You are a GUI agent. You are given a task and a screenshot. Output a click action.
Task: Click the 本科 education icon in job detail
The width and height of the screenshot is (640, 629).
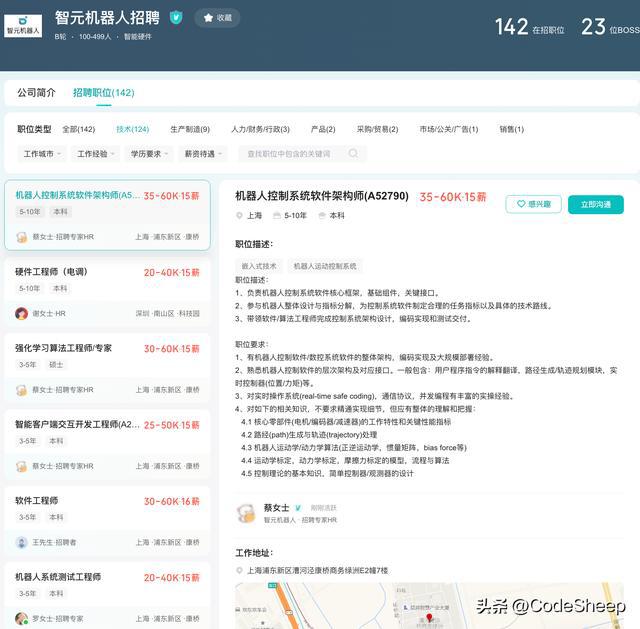click(322, 216)
